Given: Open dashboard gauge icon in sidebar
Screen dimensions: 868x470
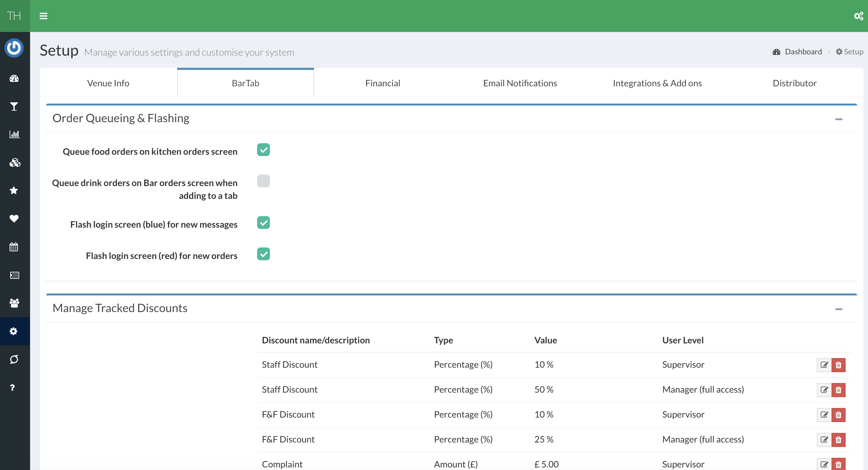Looking at the screenshot, I should click(14, 79).
